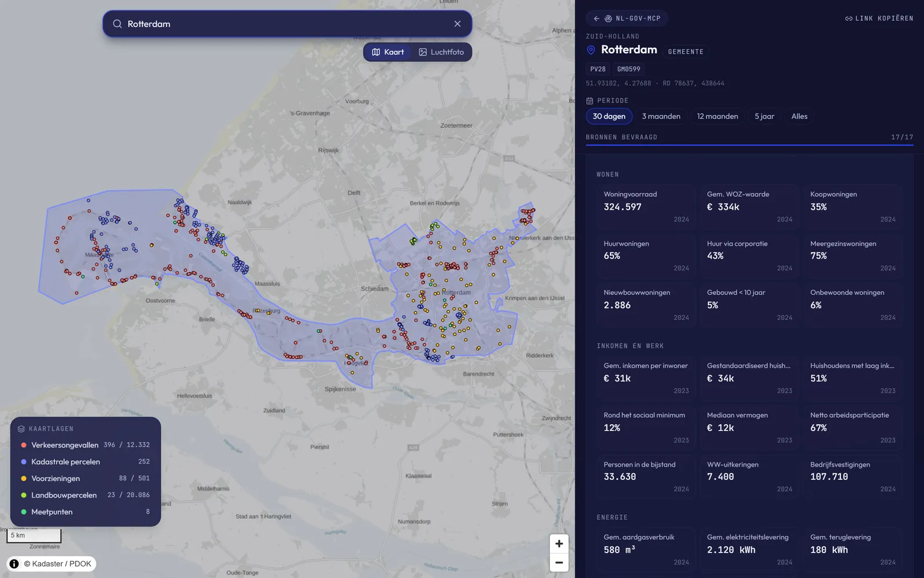Zoom in on the map
This screenshot has height=578, width=924.
pos(559,543)
